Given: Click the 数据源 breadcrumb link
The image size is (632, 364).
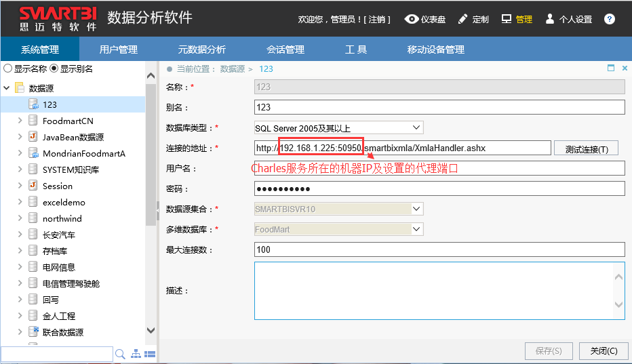Looking at the screenshot, I should pyautogui.click(x=232, y=69).
